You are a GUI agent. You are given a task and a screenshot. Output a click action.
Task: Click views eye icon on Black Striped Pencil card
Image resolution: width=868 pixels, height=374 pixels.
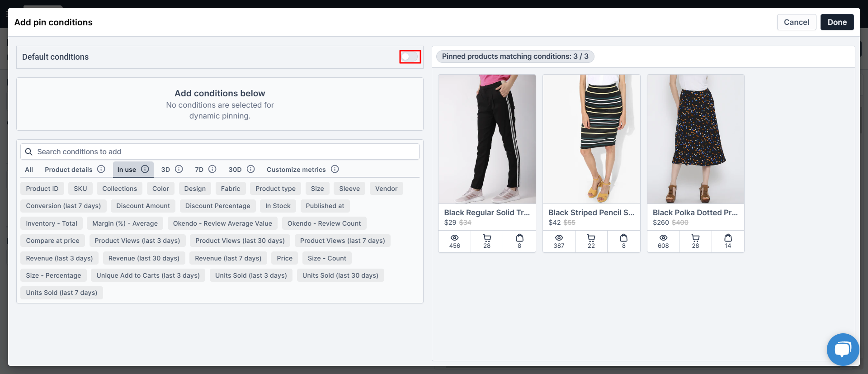pos(559,238)
